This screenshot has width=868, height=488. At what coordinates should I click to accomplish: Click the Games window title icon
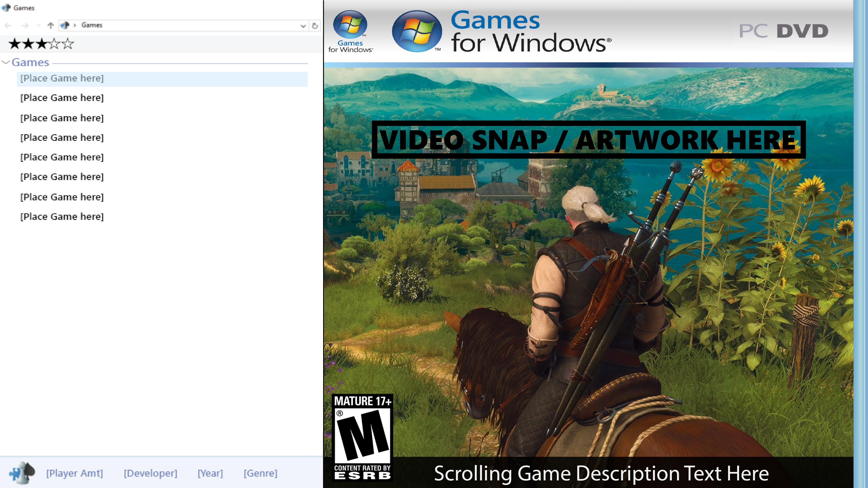point(6,7)
